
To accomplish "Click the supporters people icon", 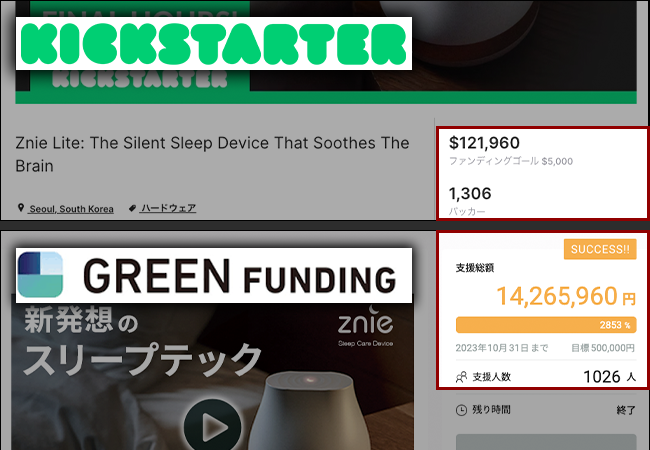I will pos(461,377).
